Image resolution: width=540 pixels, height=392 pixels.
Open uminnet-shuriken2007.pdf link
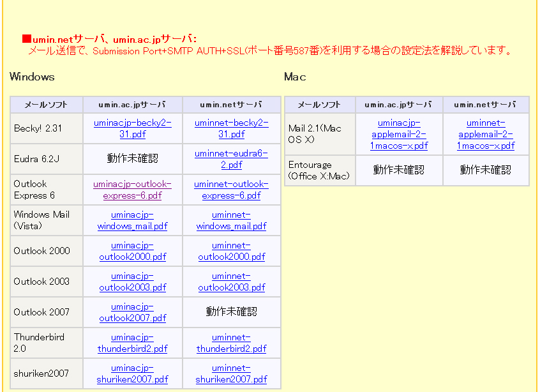click(232, 373)
